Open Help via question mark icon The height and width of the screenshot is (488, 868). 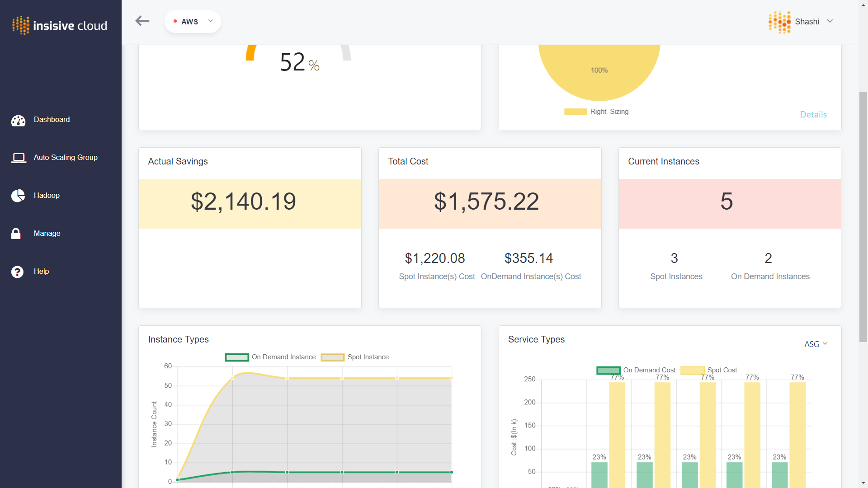click(x=17, y=272)
